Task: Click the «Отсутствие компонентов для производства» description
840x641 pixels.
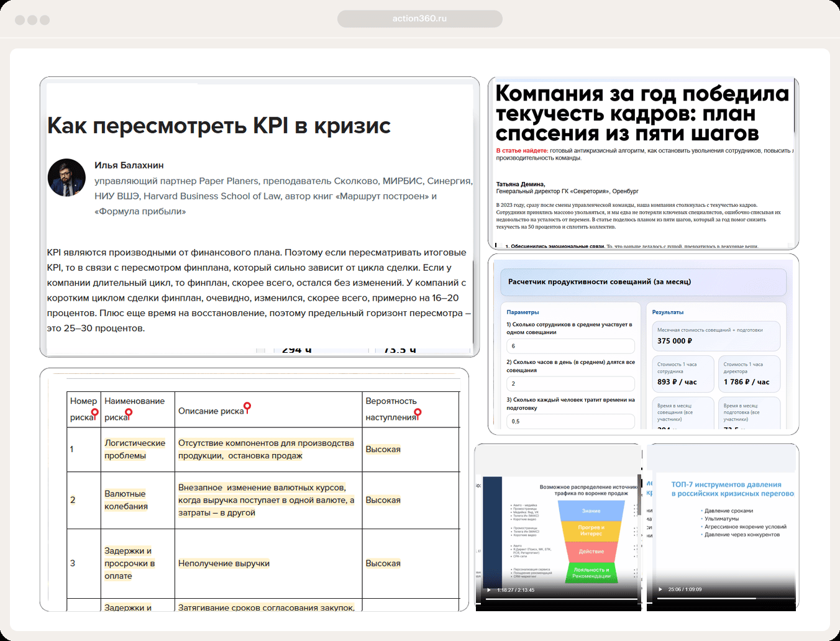Action: tap(266, 449)
